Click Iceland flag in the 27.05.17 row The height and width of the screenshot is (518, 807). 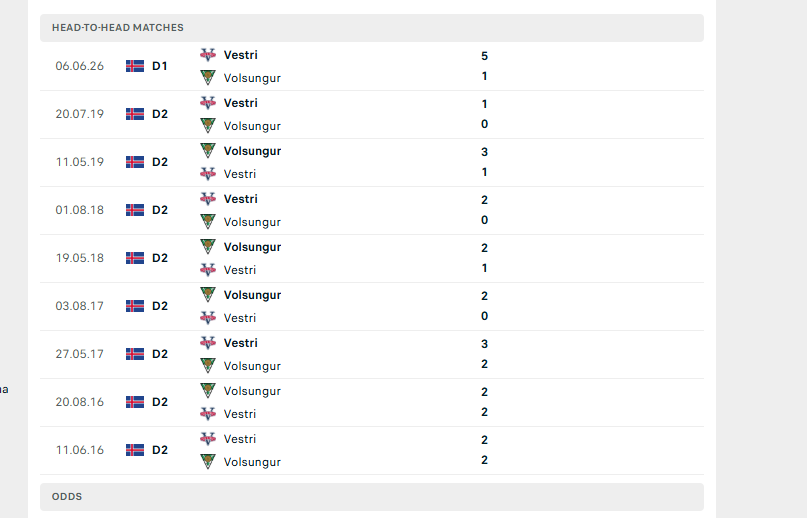[x=135, y=354]
